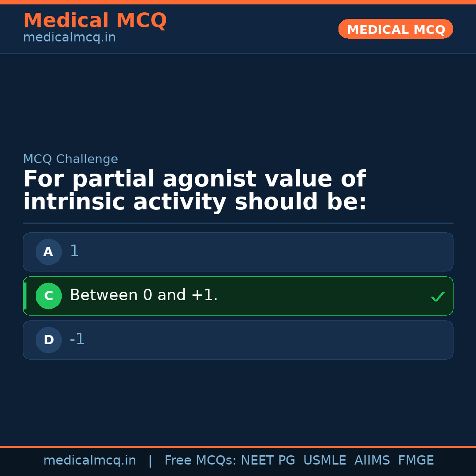Click the D letter circle badge
Viewport: 476px width, 476px height.
tap(48, 340)
